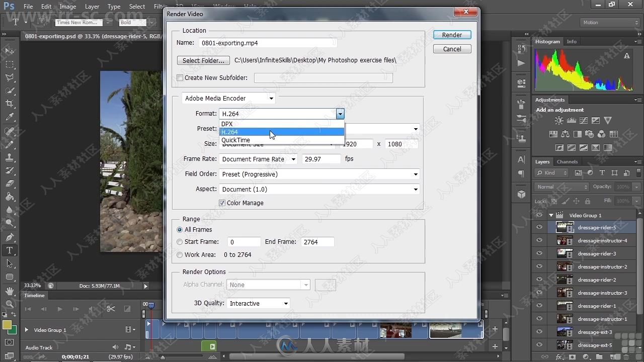This screenshot has width=644, height=362.
Task: Select the Spot Healing Brush tool
Action: (x=10, y=131)
